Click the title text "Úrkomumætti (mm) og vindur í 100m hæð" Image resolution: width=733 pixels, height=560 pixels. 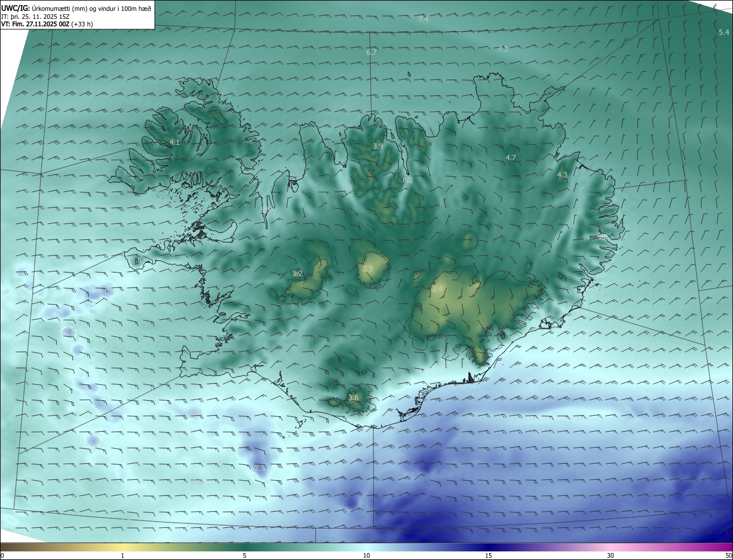coord(92,8)
